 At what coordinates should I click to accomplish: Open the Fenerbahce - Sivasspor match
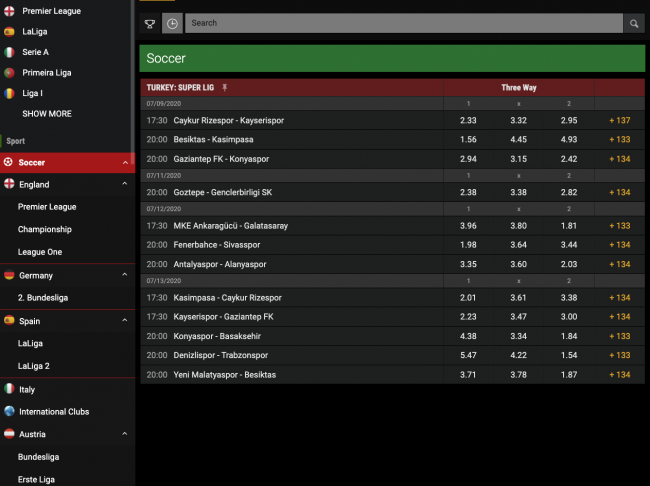click(x=217, y=245)
